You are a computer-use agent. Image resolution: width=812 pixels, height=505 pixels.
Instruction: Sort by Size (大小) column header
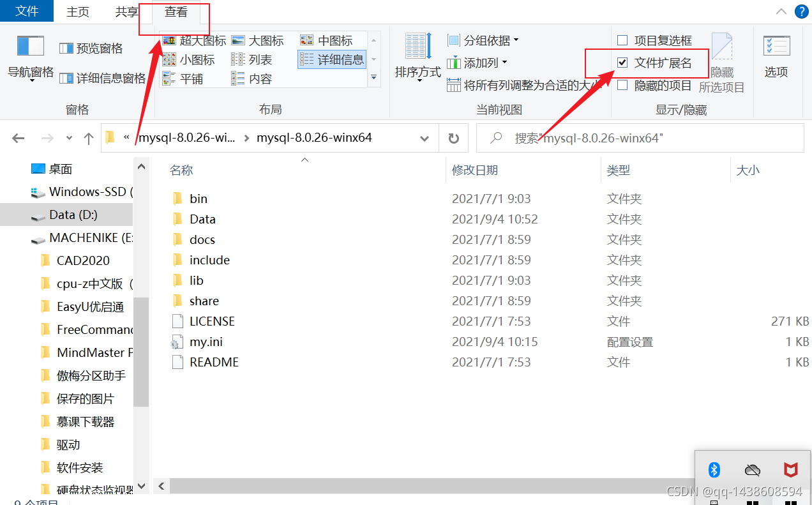[748, 170]
